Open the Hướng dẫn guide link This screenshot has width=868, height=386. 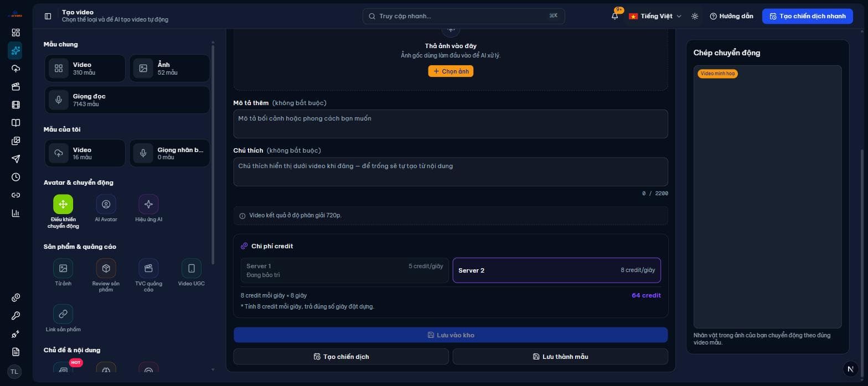pos(731,16)
